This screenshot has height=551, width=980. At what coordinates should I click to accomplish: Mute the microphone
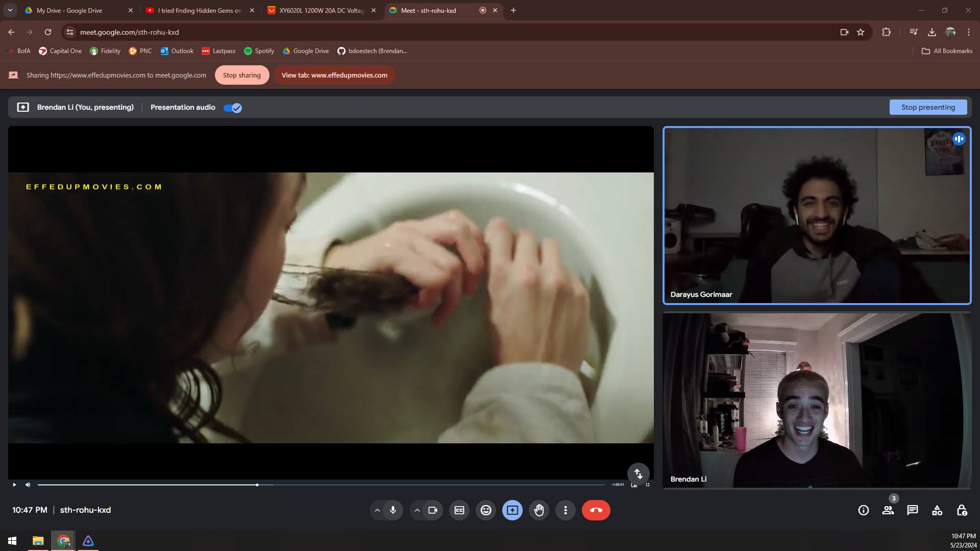click(x=393, y=510)
